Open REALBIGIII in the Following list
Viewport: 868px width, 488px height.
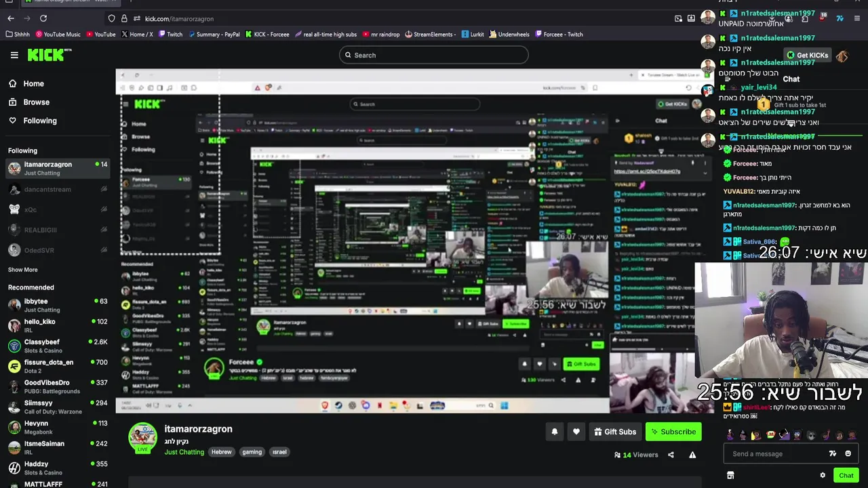tap(57, 230)
